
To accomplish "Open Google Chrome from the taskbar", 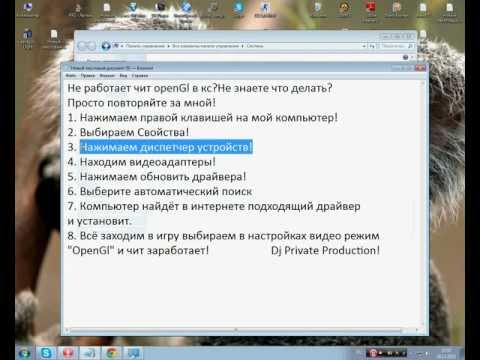I will click(x=112, y=353).
